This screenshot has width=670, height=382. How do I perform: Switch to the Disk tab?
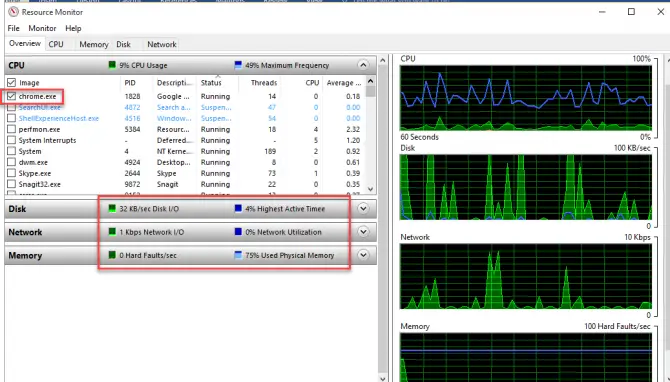click(123, 44)
